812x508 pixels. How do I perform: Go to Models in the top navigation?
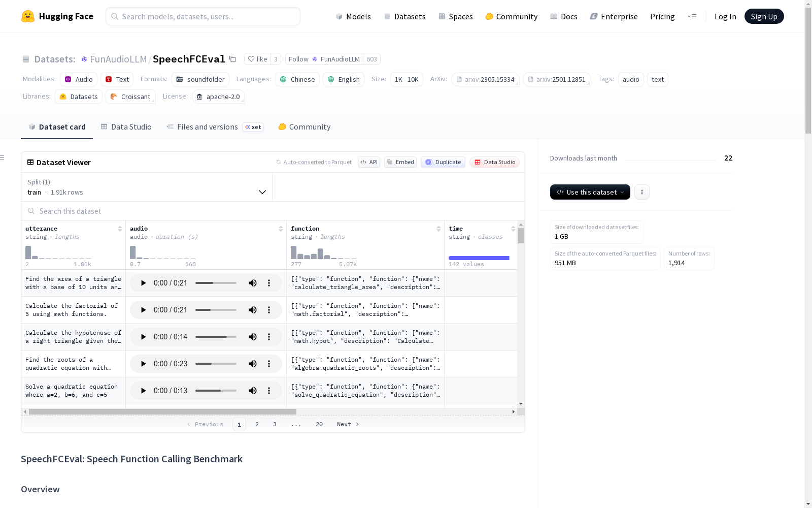(353, 16)
